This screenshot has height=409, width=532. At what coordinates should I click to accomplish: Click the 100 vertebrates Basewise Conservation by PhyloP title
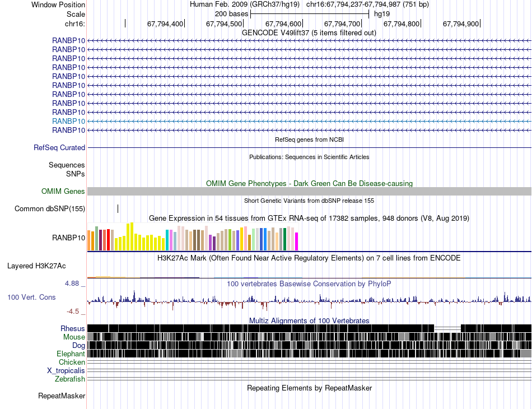(x=309, y=284)
